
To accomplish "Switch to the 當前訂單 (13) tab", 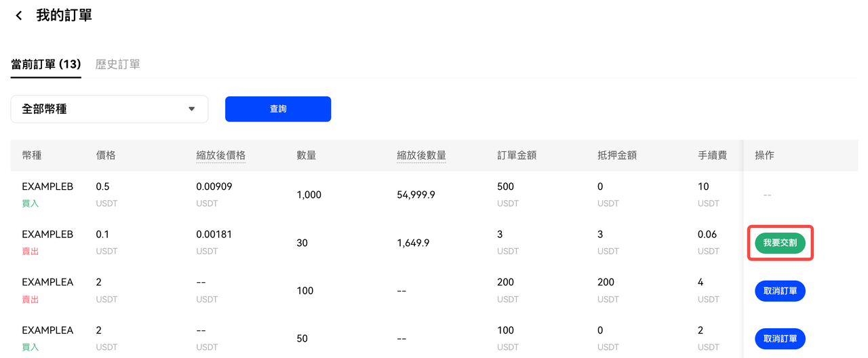I will click(46, 64).
